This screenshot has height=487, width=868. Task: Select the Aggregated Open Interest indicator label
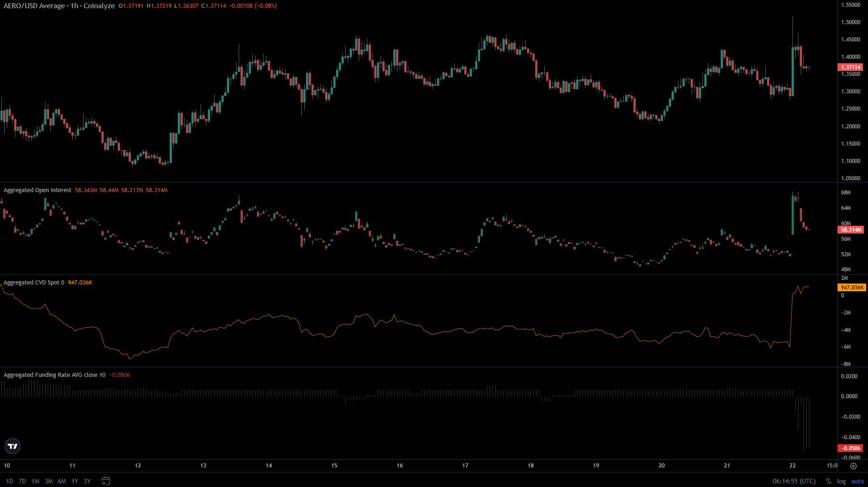[x=37, y=190]
